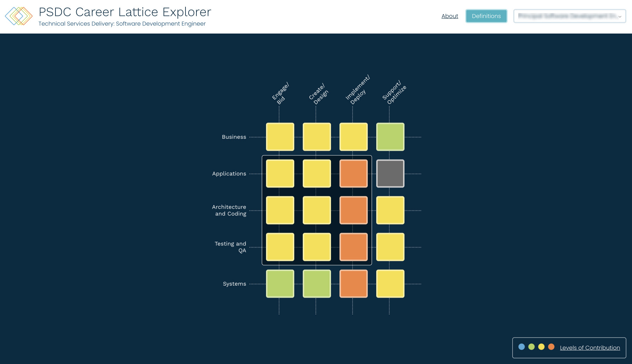Image resolution: width=632 pixels, height=364 pixels.
Task: Select Architecture and Coding Implement/Deploy orange tile
Action: click(354, 210)
